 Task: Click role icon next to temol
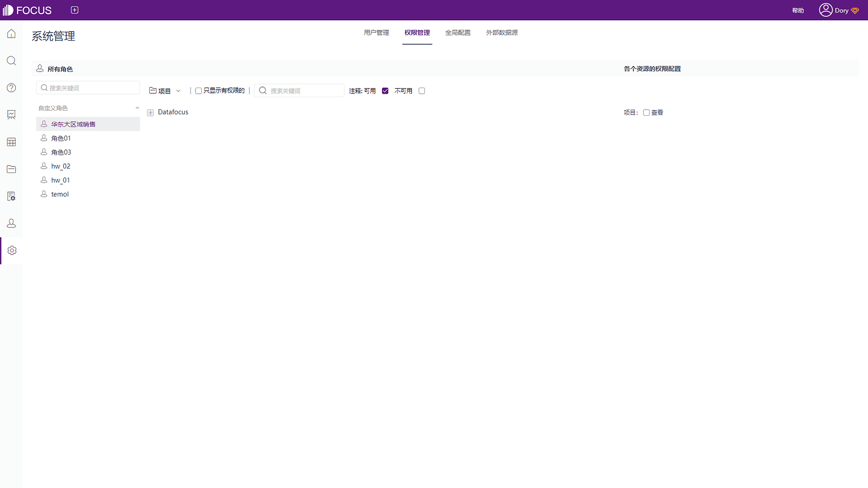(x=44, y=194)
